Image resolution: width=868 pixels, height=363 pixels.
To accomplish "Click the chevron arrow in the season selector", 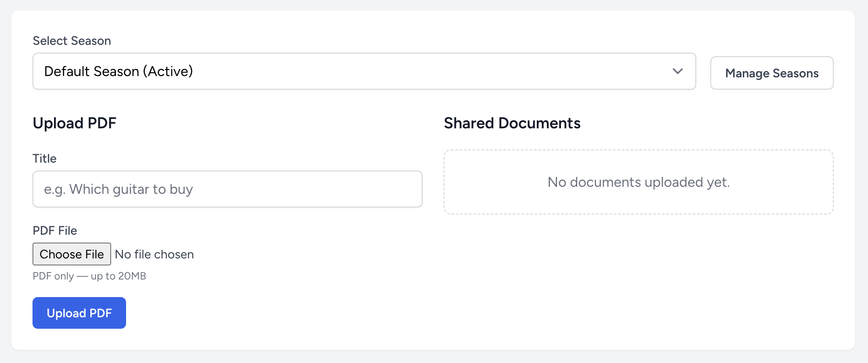I will point(677,71).
